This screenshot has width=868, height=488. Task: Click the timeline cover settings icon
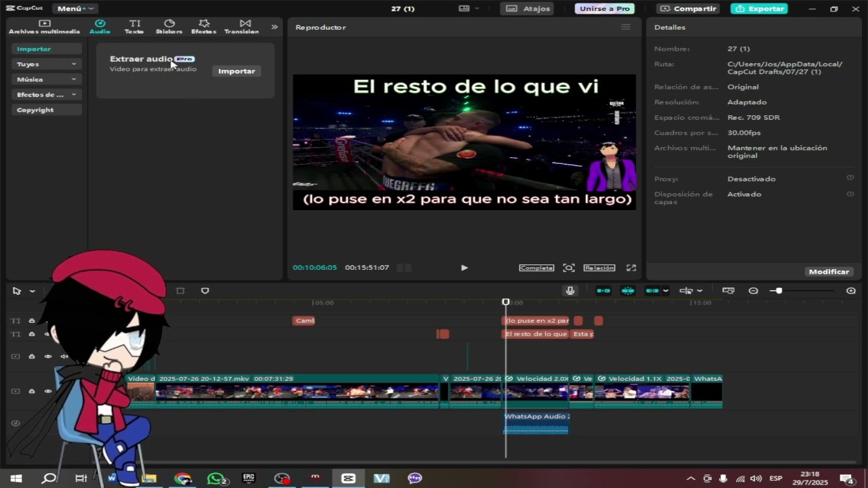coord(728,291)
